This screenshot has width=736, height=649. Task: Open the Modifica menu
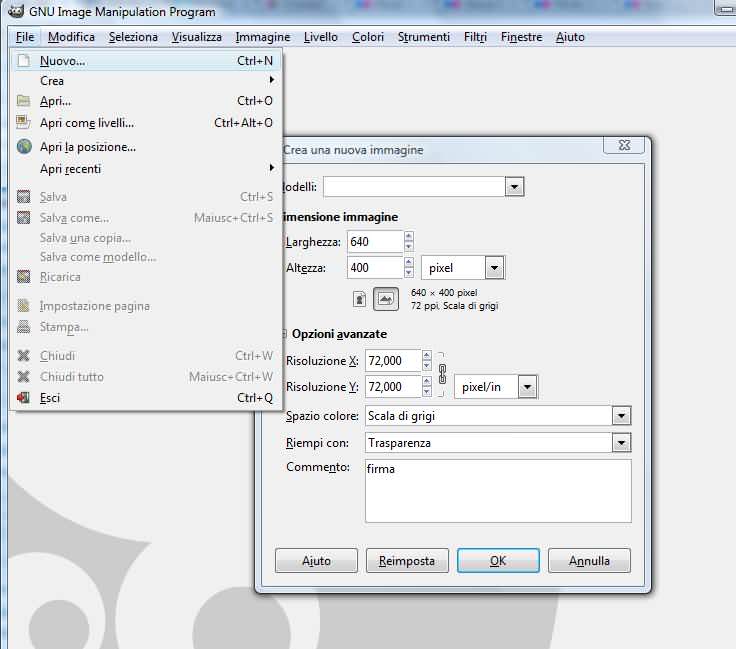coord(71,37)
